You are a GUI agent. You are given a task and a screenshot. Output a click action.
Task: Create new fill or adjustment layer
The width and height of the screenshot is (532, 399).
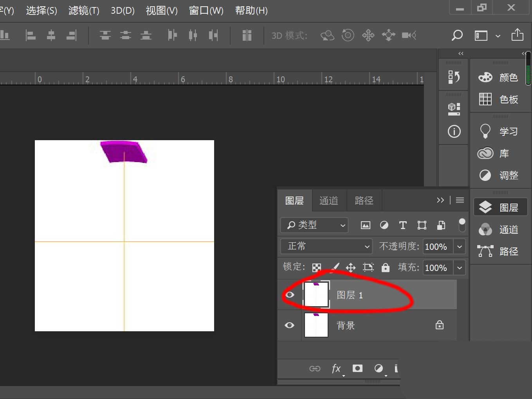click(379, 368)
